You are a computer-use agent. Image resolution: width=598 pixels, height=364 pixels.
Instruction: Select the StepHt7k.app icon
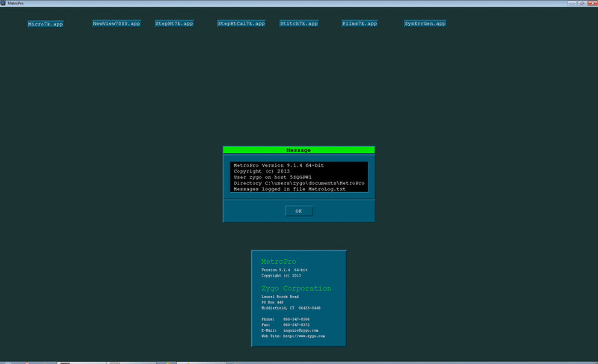174,24
